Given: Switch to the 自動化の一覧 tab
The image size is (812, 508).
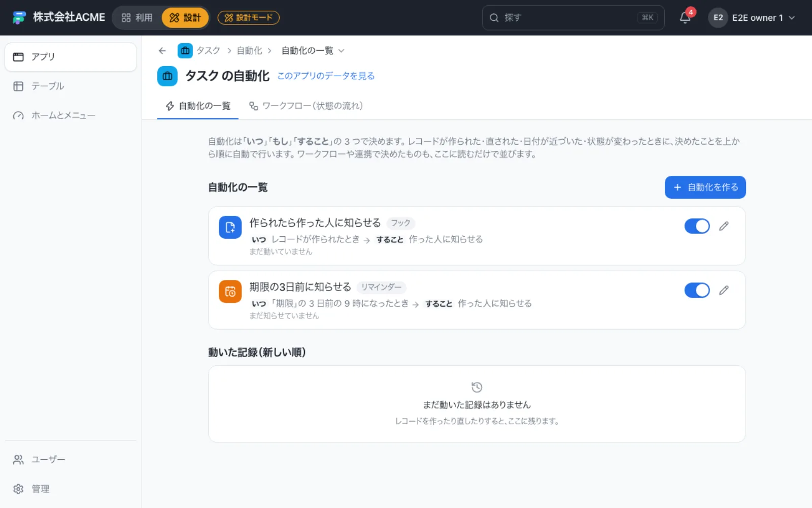Looking at the screenshot, I should click(x=198, y=106).
